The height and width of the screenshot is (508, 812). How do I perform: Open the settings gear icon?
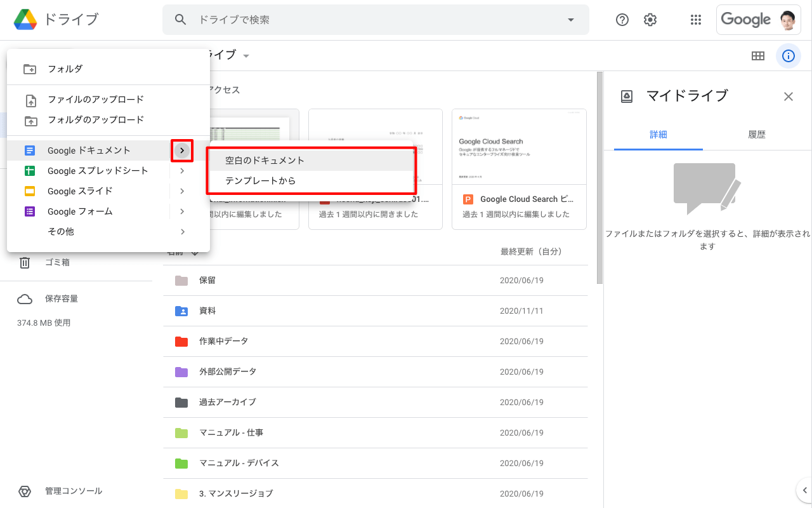(x=650, y=20)
